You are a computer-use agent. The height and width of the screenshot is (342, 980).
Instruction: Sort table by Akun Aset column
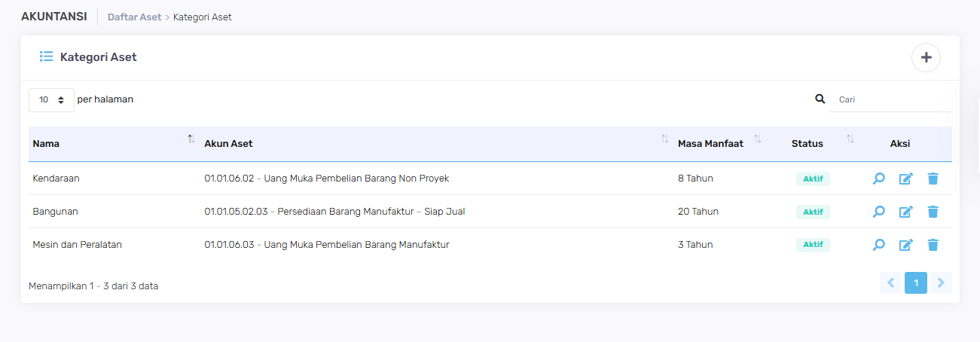pyautogui.click(x=664, y=139)
